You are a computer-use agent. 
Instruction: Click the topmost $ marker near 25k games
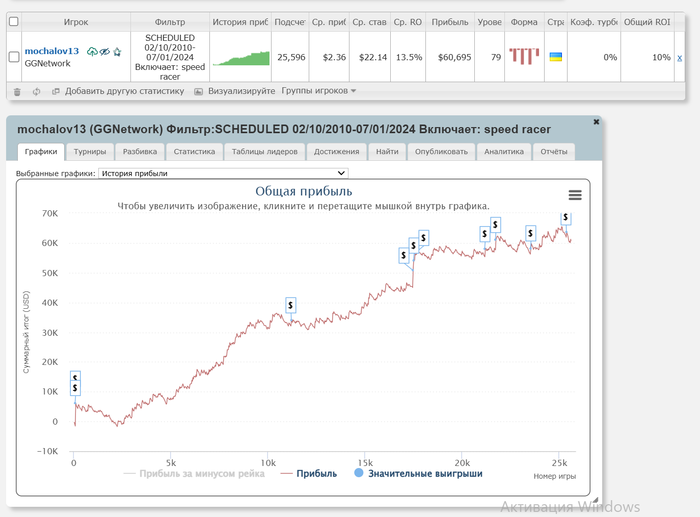coord(566,217)
